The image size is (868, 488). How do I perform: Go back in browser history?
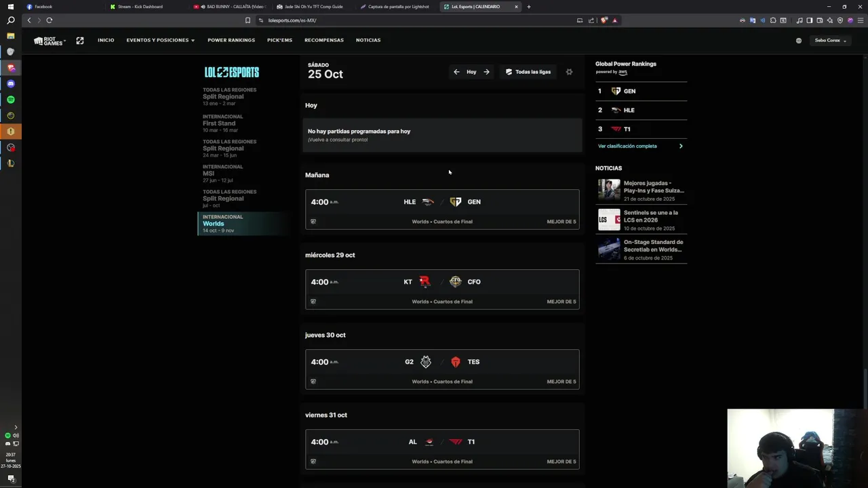coord(29,20)
